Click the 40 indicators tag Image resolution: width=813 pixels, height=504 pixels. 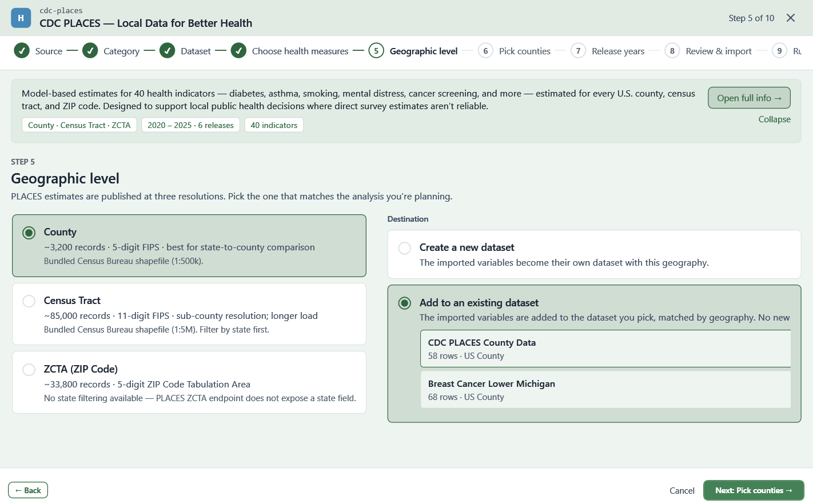(x=274, y=125)
